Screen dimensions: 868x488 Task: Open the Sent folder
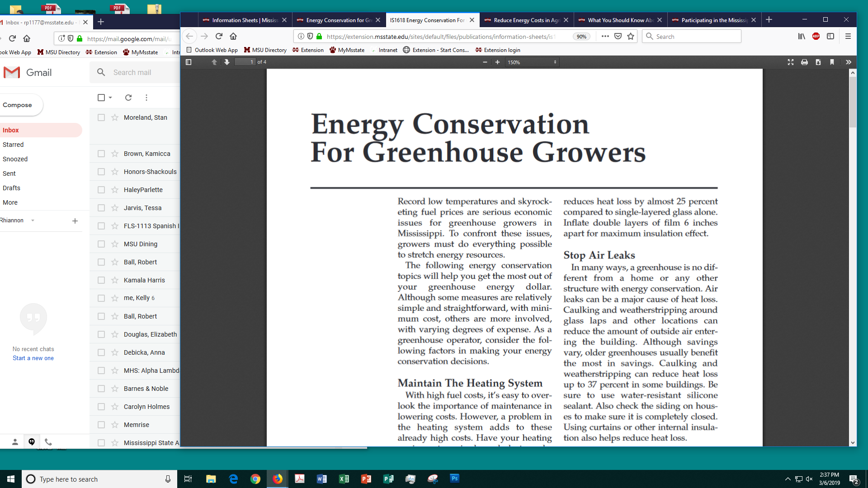[x=9, y=174]
